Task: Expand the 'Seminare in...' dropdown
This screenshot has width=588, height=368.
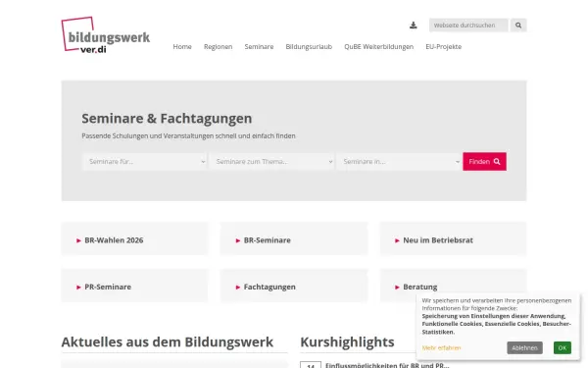Action: click(x=399, y=162)
